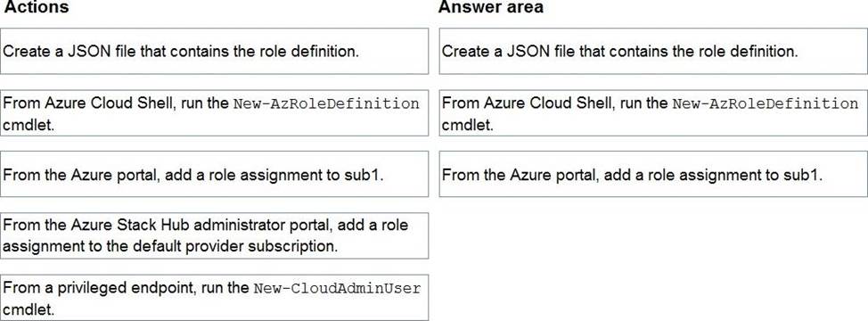Image resolution: width=868 pixels, height=321 pixels.
Task: Click 'JSON' word in the Answer area box
Action: pyautogui.click(x=529, y=52)
